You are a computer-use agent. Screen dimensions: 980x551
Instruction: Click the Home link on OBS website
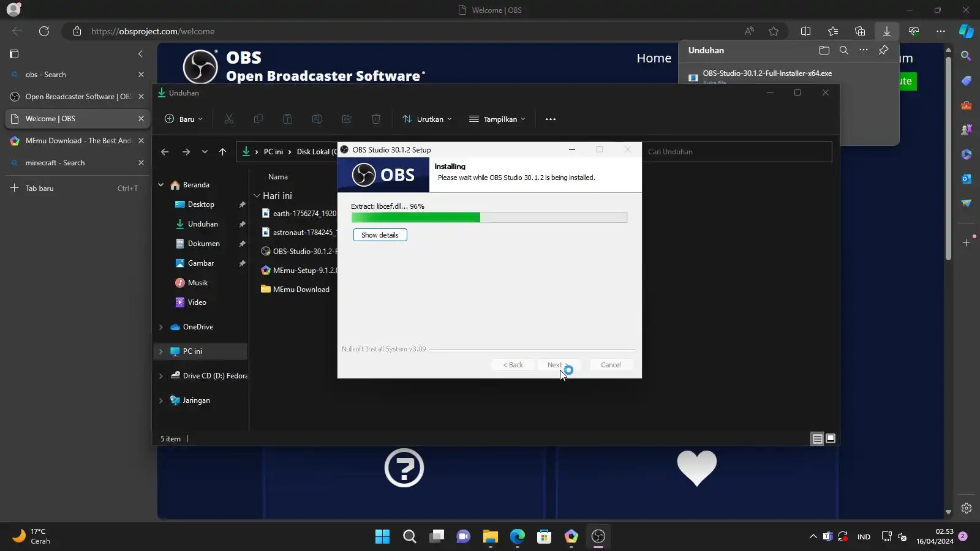pos(654,58)
